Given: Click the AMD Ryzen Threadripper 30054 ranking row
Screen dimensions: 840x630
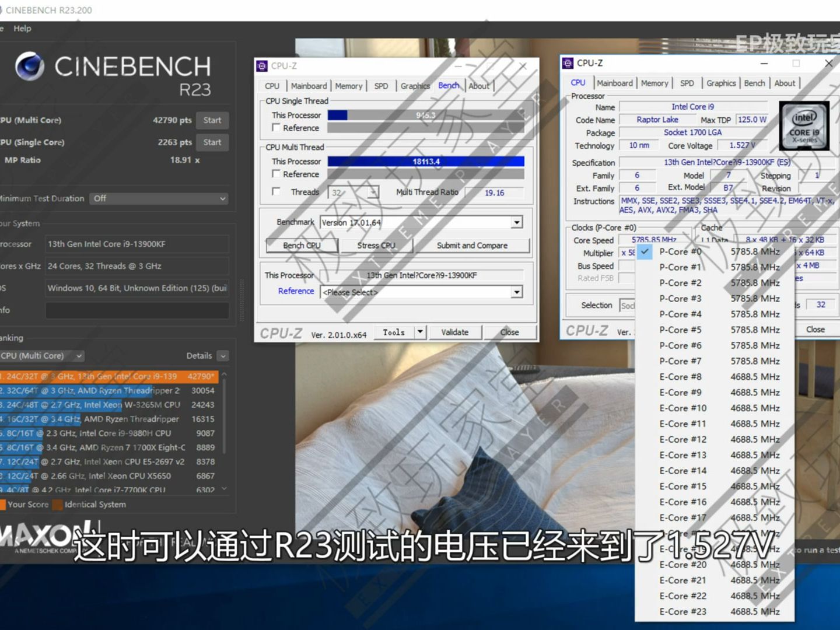Looking at the screenshot, I should [x=109, y=391].
